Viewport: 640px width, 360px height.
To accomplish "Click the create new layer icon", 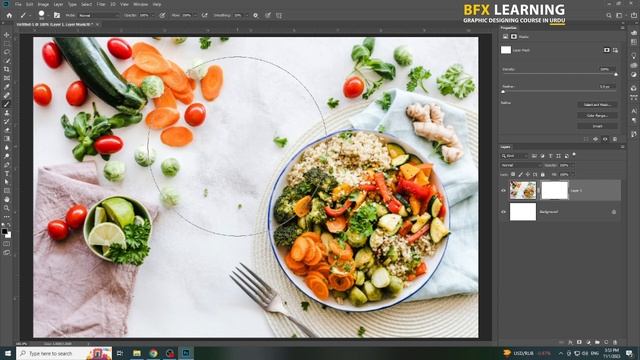I will click(x=606, y=342).
